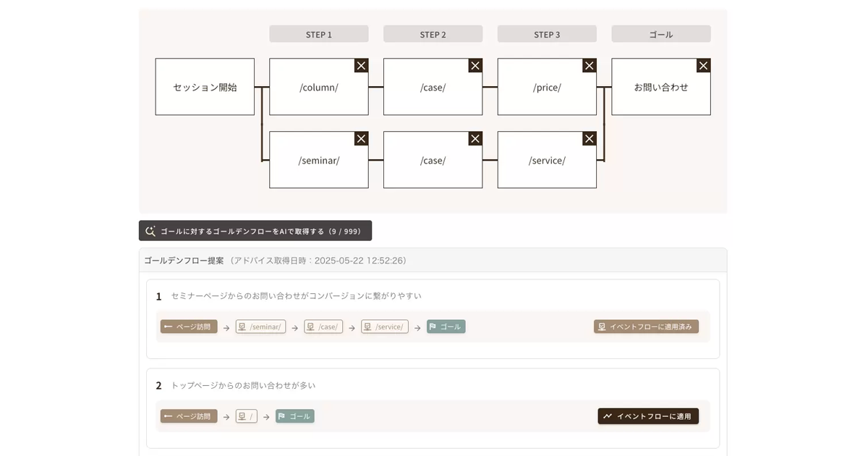Remove the /price/ node with its X icon
868x456 pixels.
[x=590, y=66]
